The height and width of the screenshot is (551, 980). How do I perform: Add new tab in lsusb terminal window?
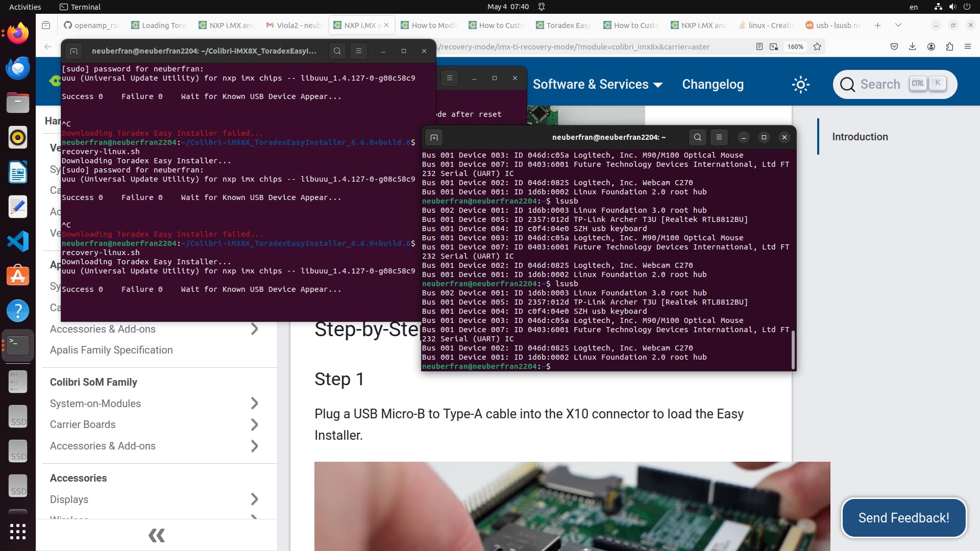[x=434, y=137]
